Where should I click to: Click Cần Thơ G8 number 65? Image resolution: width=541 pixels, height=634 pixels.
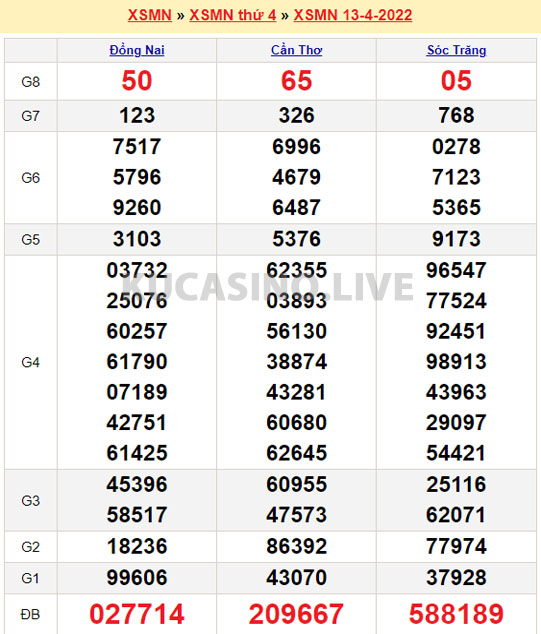click(x=296, y=80)
